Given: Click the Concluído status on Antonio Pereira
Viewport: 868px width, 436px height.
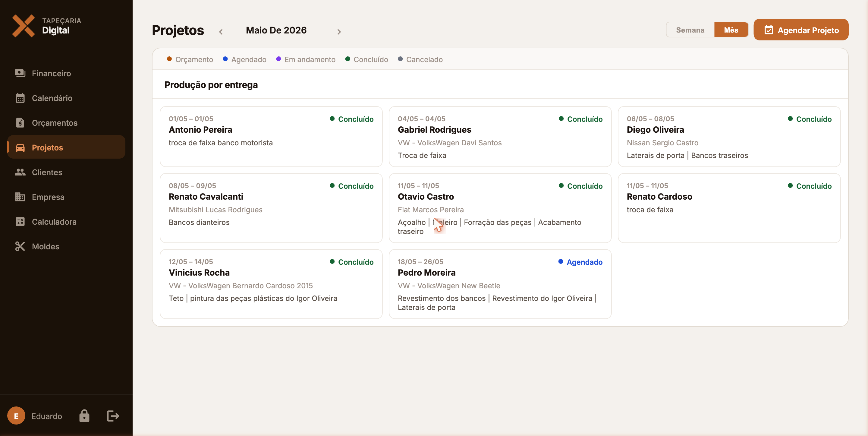Looking at the screenshot, I should 351,119.
